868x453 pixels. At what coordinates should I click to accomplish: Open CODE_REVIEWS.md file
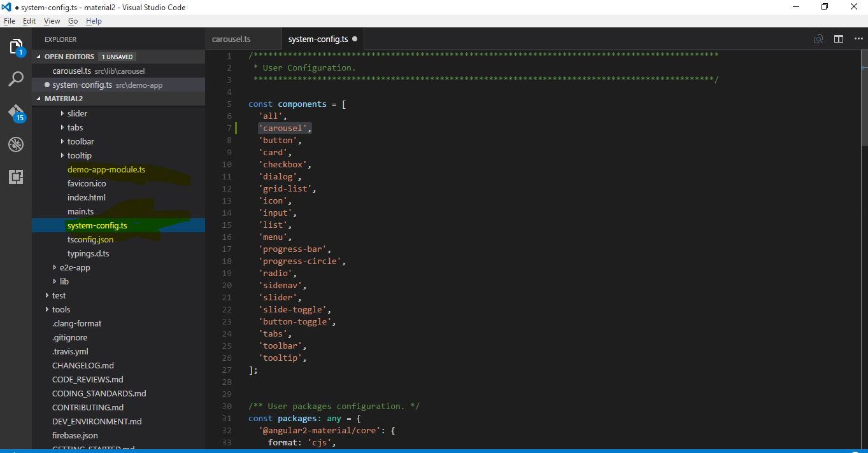[x=87, y=379]
